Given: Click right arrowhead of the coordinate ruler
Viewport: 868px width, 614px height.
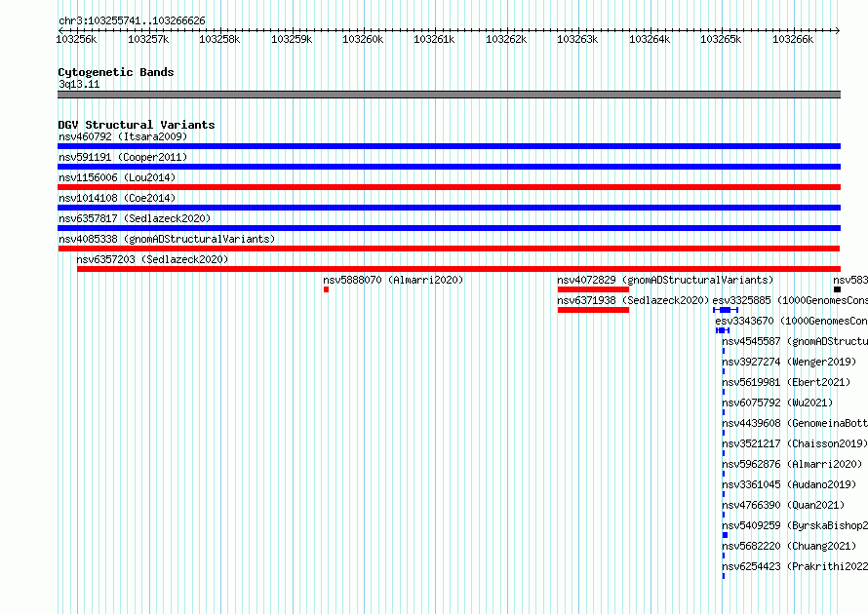Looking at the screenshot, I should click(838, 30).
